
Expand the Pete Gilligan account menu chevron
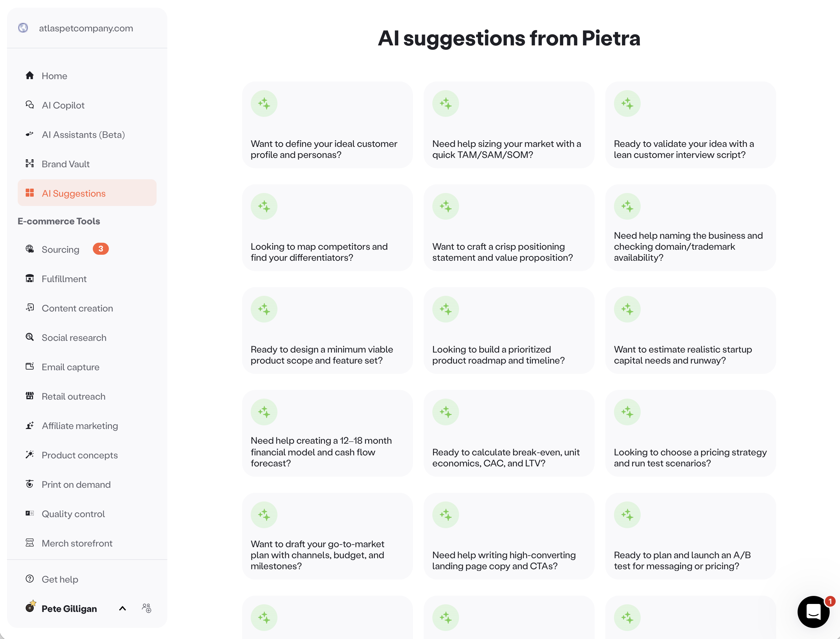123,608
